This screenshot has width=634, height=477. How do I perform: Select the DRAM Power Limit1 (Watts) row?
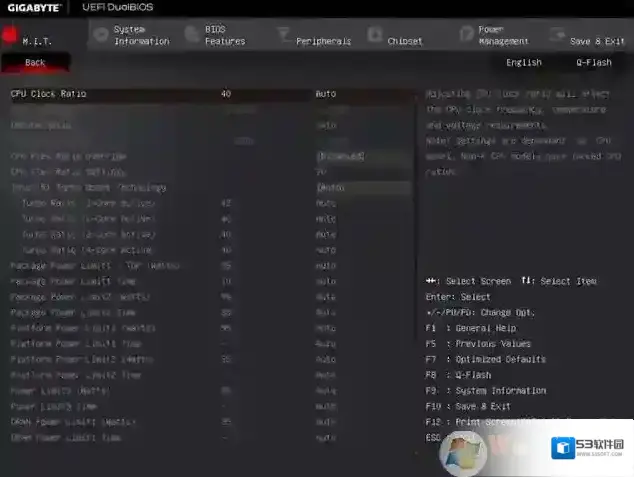[66, 422]
